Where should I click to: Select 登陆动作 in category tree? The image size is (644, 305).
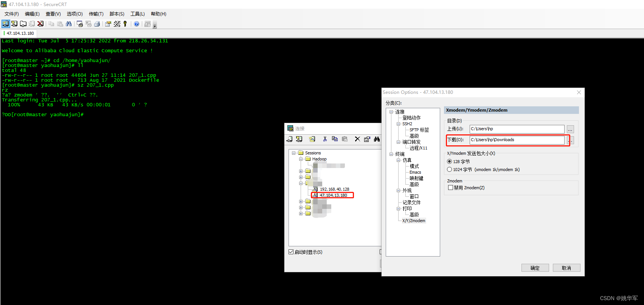click(411, 118)
